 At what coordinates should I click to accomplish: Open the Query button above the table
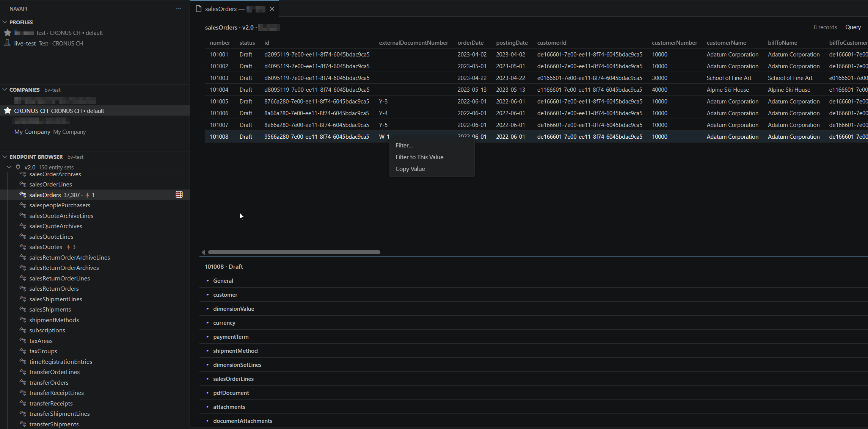coord(853,27)
